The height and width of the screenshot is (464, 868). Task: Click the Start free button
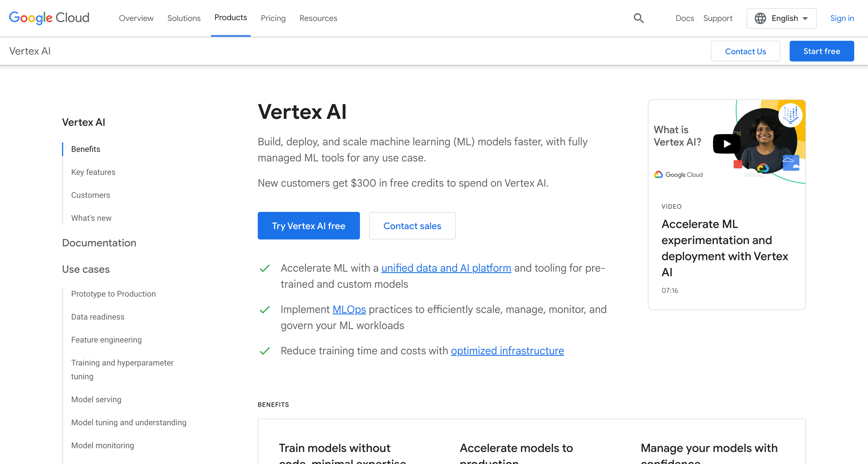(x=821, y=51)
